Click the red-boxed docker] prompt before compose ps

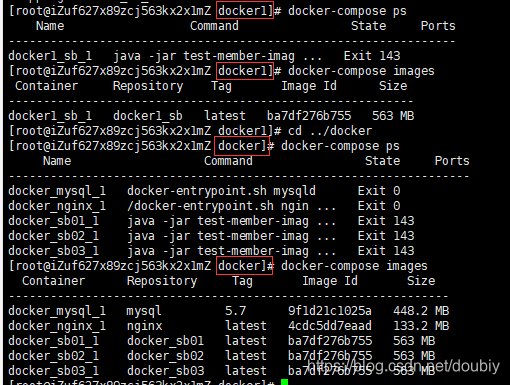click(242, 146)
